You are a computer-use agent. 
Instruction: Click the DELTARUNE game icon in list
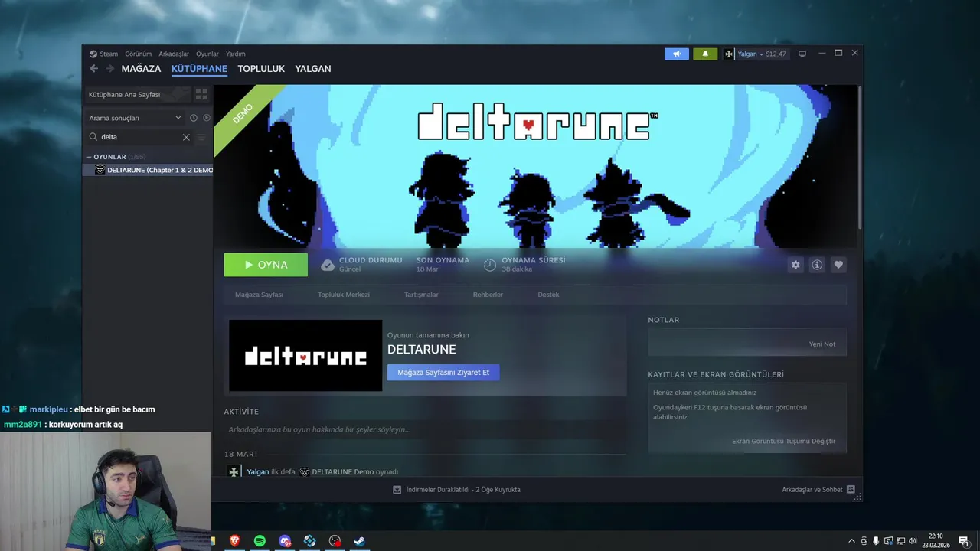click(x=100, y=170)
